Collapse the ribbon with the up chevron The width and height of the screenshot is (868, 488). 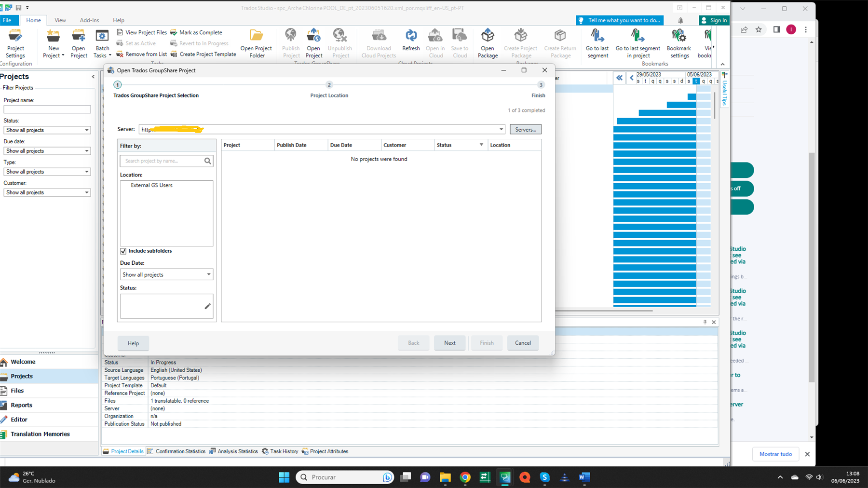pyautogui.click(x=722, y=64)
